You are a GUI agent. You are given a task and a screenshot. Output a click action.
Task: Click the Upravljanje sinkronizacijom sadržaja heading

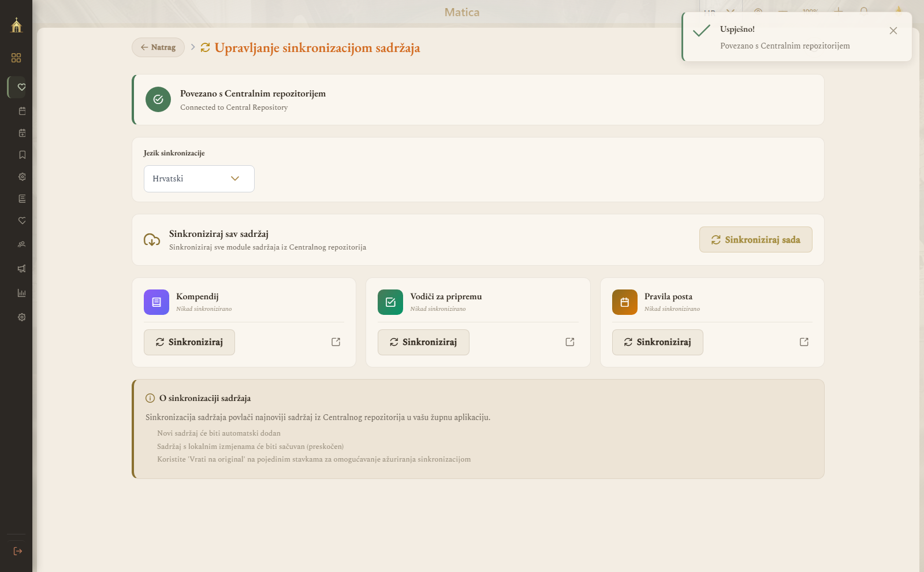318,48
